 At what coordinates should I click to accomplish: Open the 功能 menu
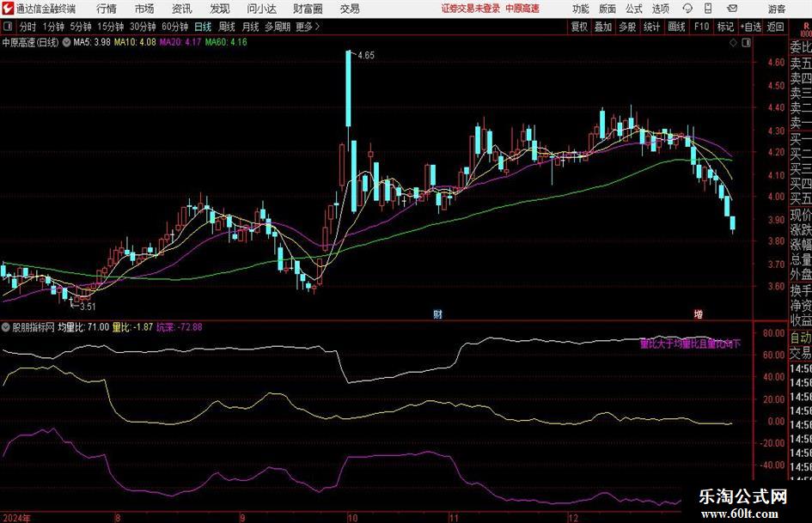click(x=581, y=9)
